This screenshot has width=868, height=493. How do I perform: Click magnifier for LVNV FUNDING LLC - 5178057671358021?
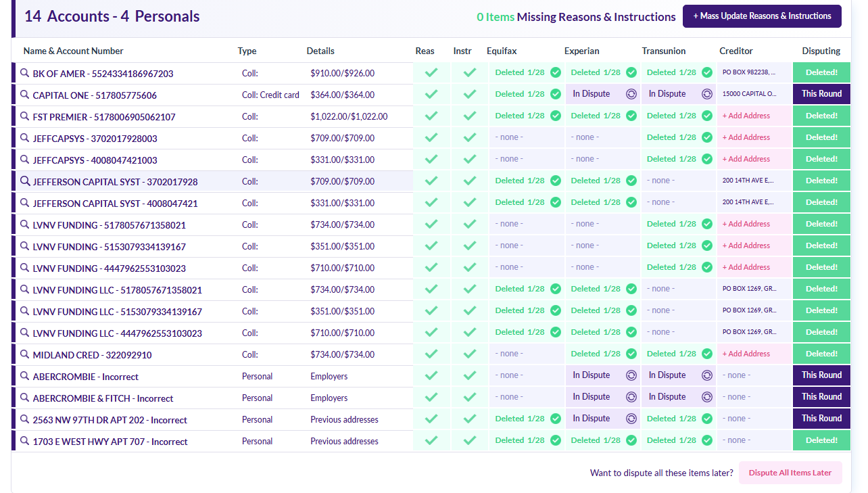pos(25,289)
